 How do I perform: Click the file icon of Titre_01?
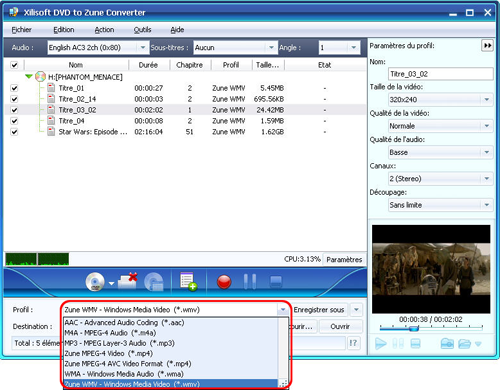pyautogui.click(x=51, y=88)
